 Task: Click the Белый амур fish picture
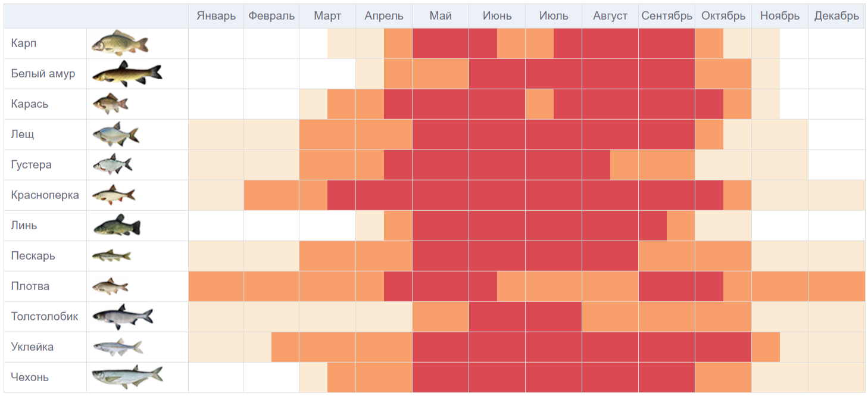click(x=127, y=74)
